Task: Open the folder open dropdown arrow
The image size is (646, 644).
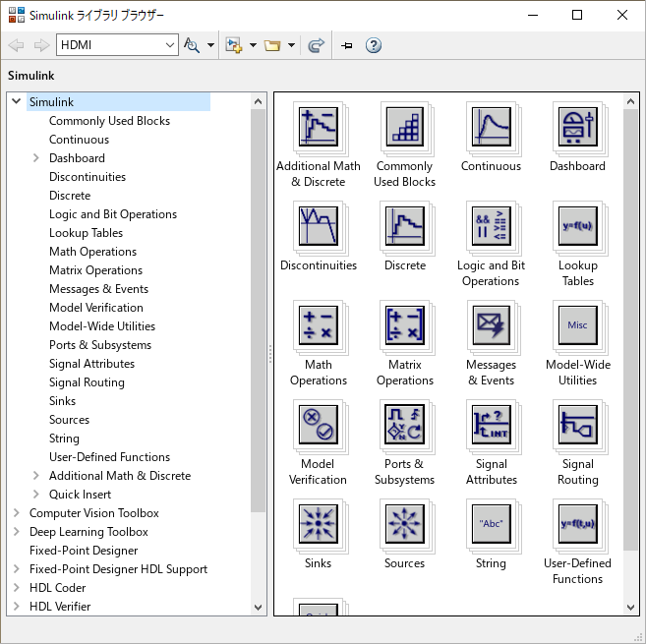Action: [x=291, y=45]
